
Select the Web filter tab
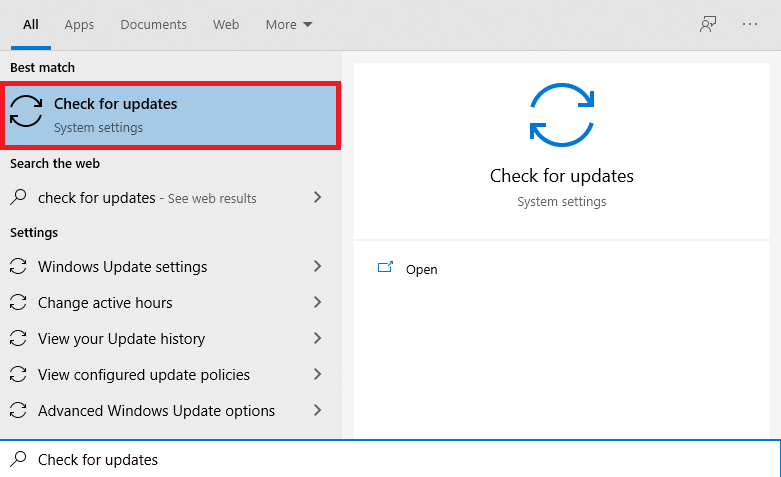(226, 25)
